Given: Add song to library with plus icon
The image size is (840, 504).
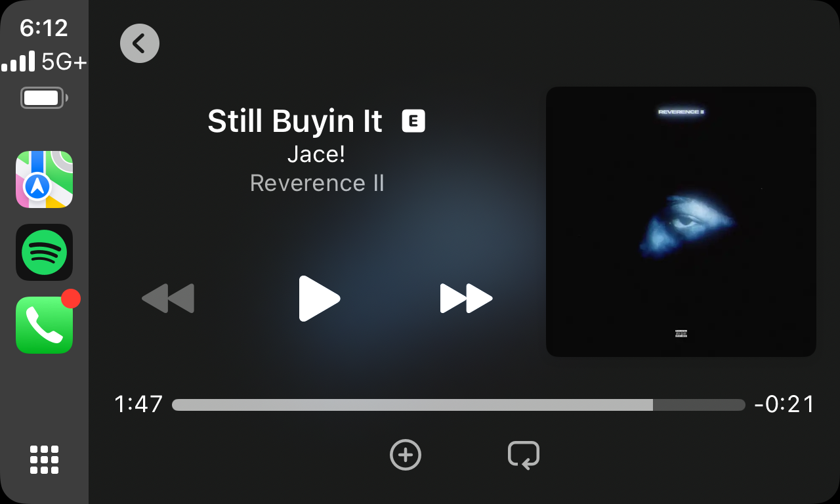Looking at the screenshot, I should point(406,455).
